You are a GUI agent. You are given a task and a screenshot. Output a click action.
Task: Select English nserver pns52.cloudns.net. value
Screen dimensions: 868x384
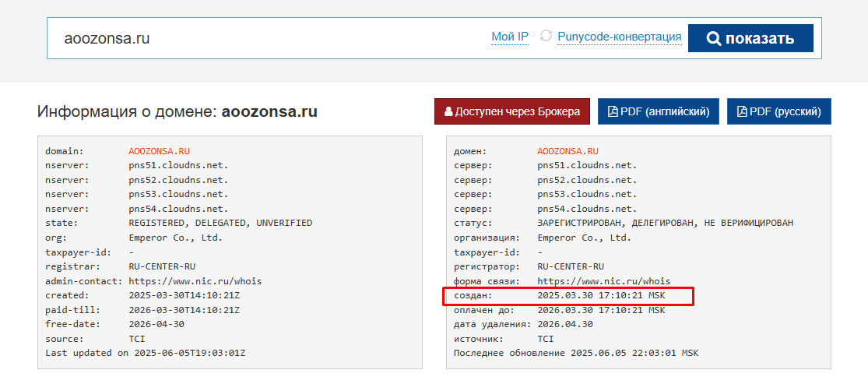(178, 179)
